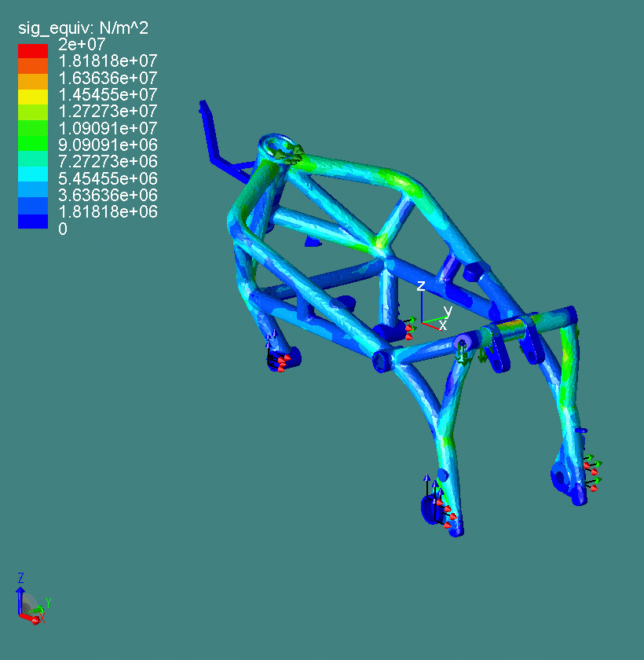This screenshot has width=644, height=660.
Task: Select green load arrows at steering head tube
Action: (293, 155)
